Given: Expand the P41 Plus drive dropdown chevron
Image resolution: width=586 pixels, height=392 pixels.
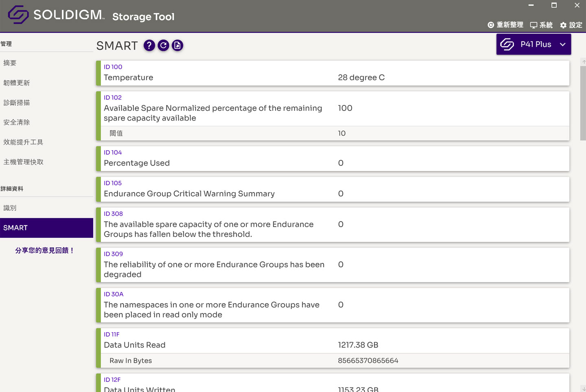Looking at the screenshot, I should (x=562, y=44).
